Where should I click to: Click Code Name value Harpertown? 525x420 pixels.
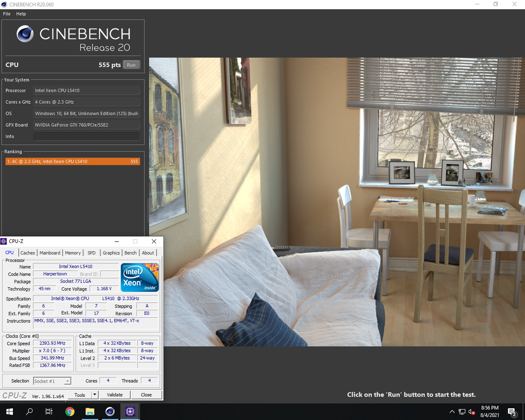click(55, 274)
